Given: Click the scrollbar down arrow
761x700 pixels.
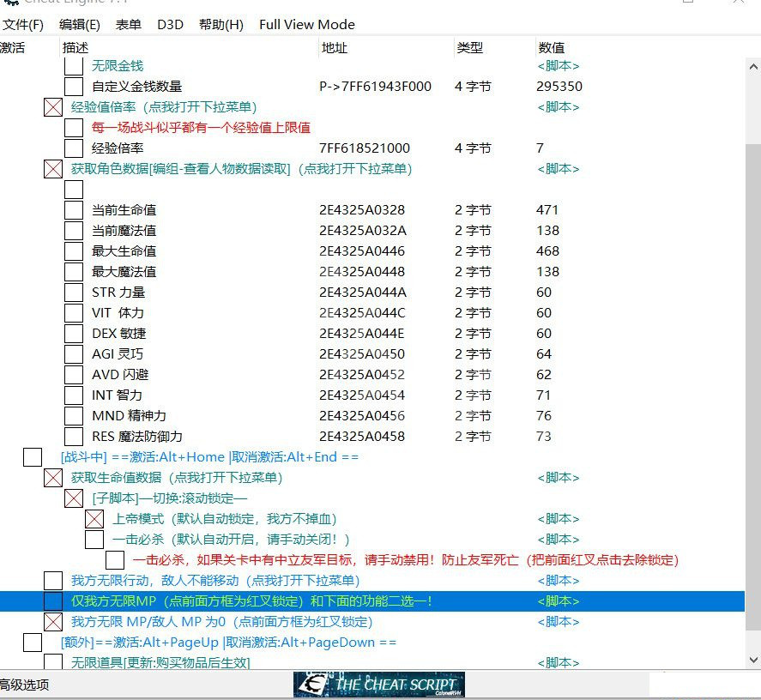Looking at the screenshot, I should tap(753, 660).
